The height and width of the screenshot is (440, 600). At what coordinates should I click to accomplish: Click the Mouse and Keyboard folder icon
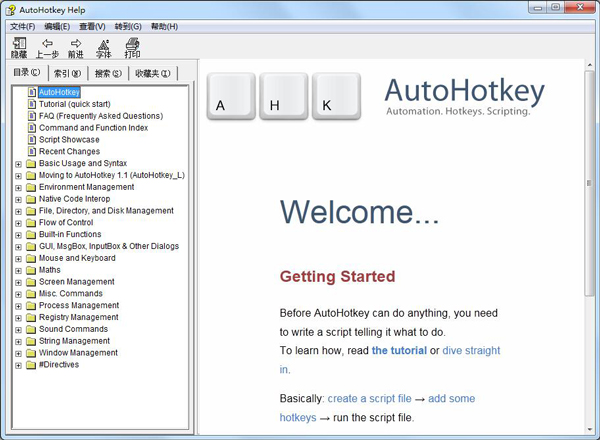31,258
